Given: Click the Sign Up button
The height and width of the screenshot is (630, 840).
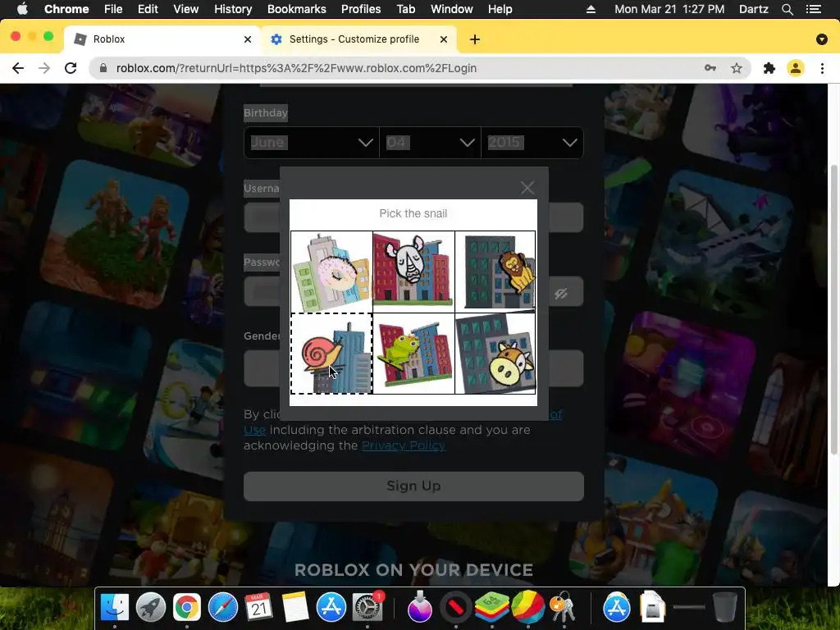Looking at the screenshot, I should click(413, 486).
